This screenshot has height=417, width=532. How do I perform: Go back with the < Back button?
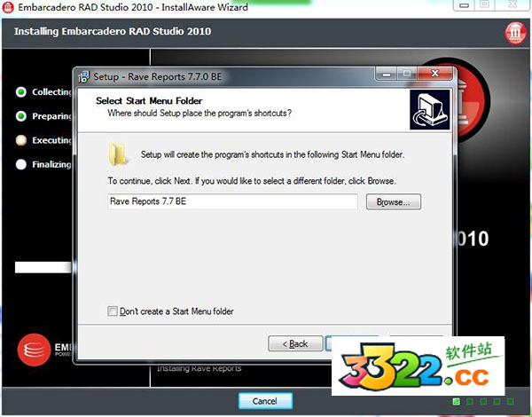(295, 343)
